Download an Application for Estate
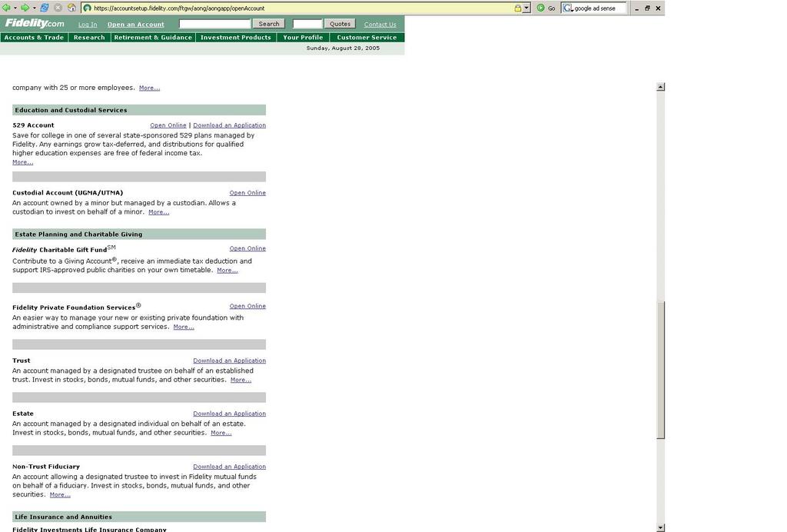Screen dimensions: 787x532 [229, 414]
